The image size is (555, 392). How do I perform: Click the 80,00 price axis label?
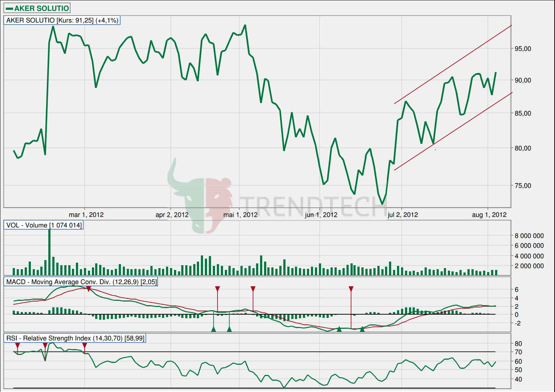pos(523,148)
